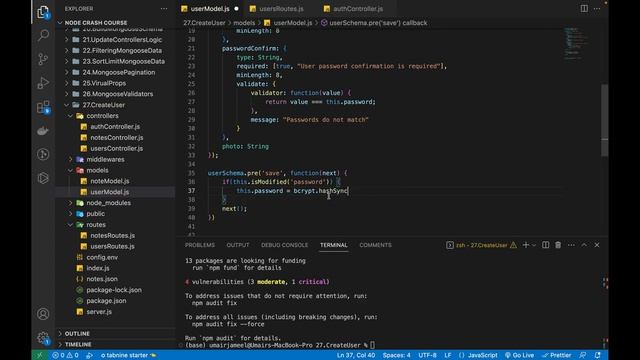Open the COMMENTS panel tab

[x=375, y=245]
